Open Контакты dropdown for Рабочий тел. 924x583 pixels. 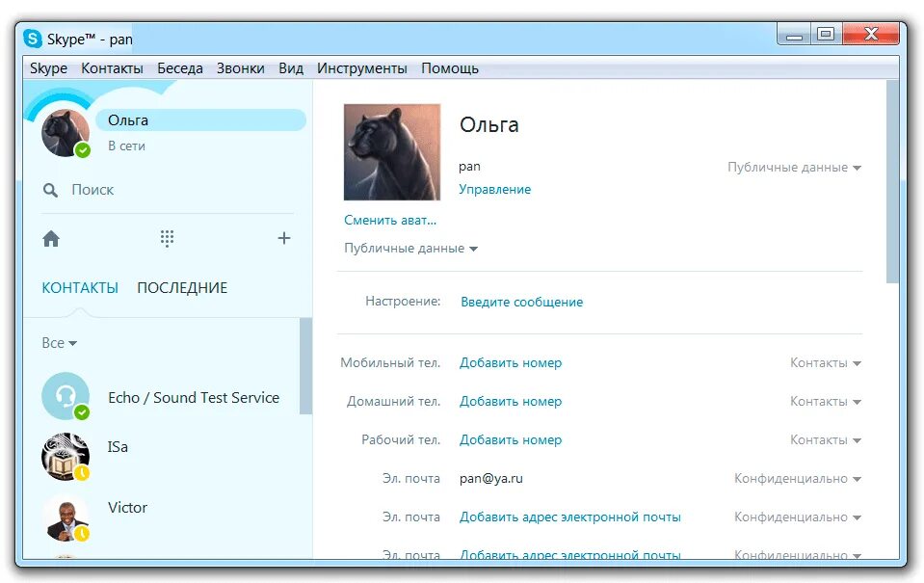click(826, 440)
